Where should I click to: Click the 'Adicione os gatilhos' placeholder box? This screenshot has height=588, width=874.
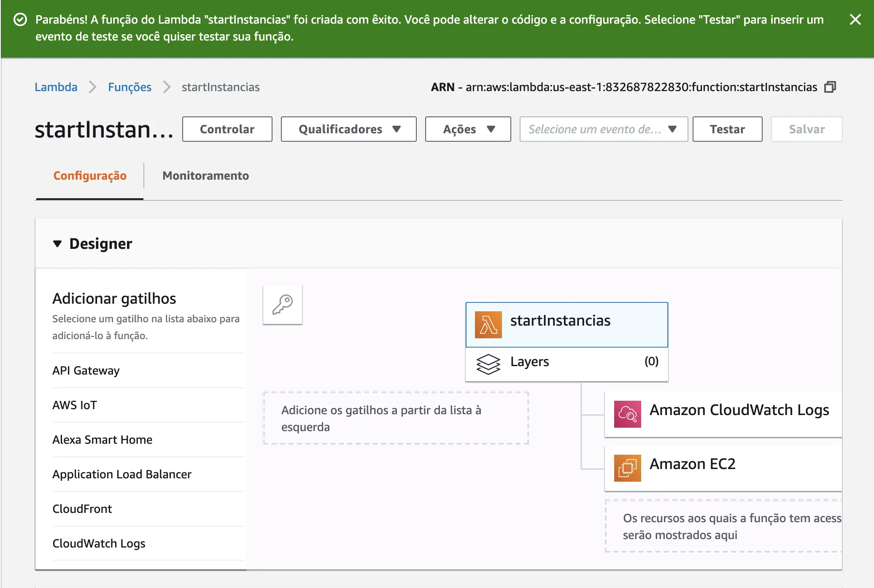coord(396,418)
